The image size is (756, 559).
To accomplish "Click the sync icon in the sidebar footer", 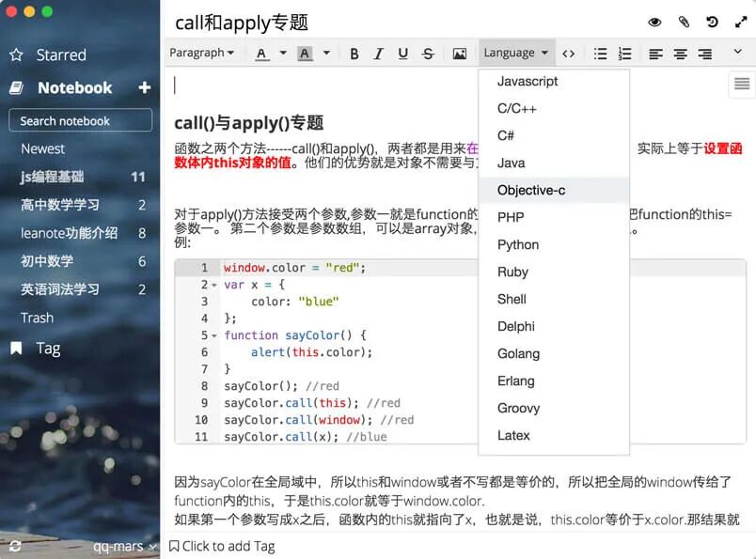I will click(x=15, y=546).
